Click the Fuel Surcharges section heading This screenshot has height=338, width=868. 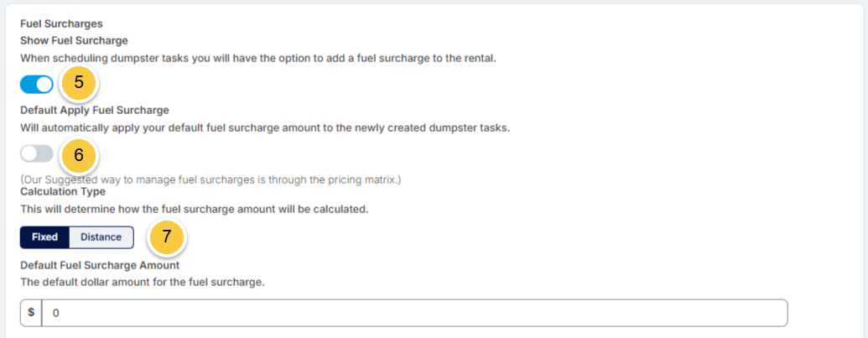61,23
